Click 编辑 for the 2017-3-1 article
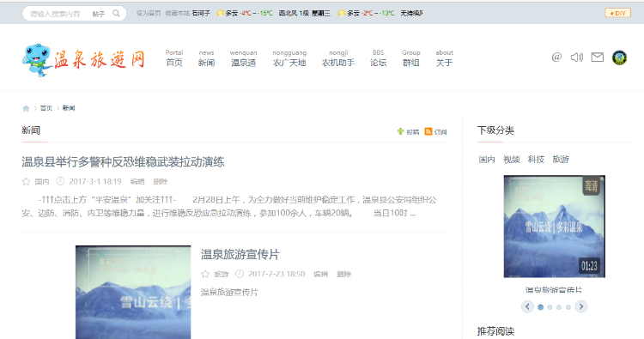The width and height of the screenshot is (644, 339). coord(137,181)
